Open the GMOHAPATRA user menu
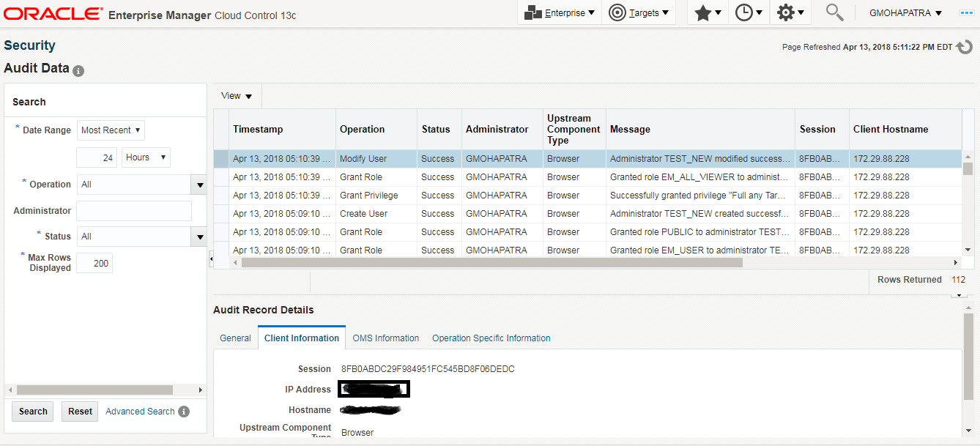 click(905, 13)
